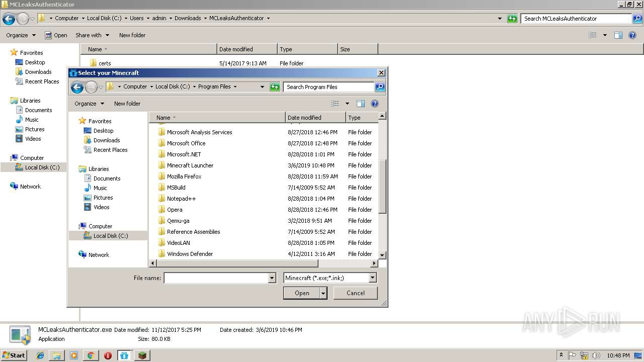Click scroll down arrow in dialog list
644x362 pixels.
382,255
